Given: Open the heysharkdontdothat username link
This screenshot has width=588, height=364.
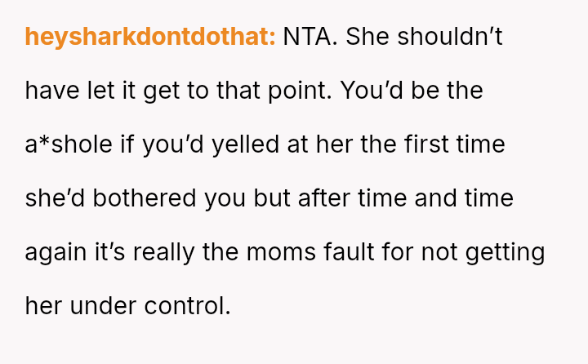Looking at the screenshot, I should (150, 37).
